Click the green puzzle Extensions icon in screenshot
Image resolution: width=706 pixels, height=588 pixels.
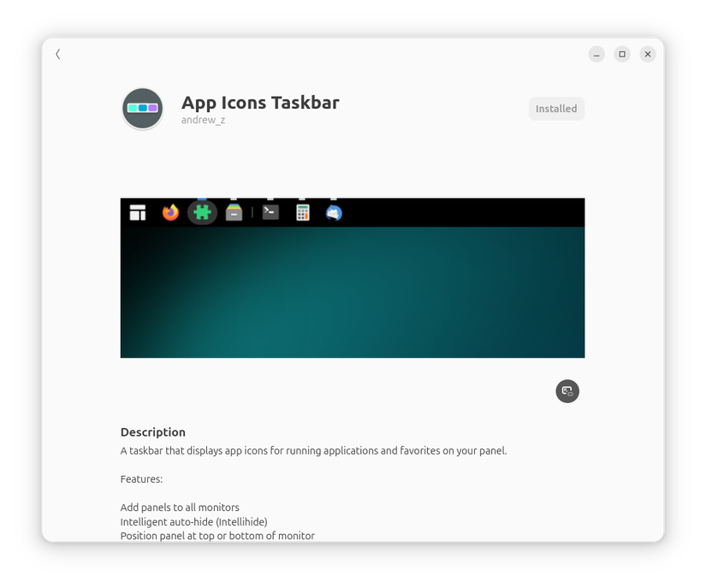(x=202, y=212)
